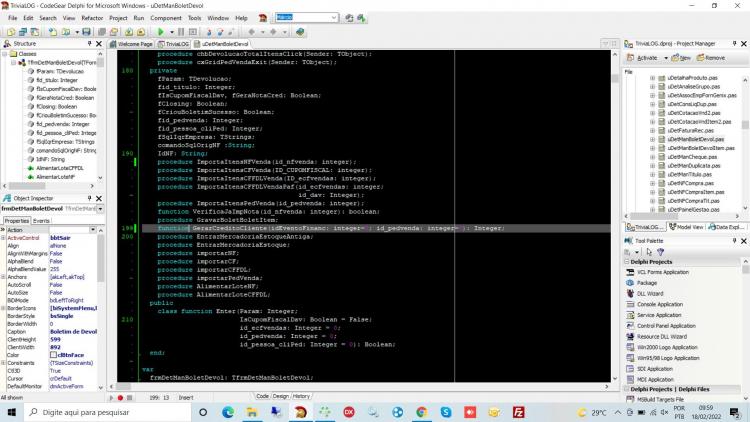Open the layout combo box dropdown
The width and height of the screenshot is (750, 422).
click(333, 18)
